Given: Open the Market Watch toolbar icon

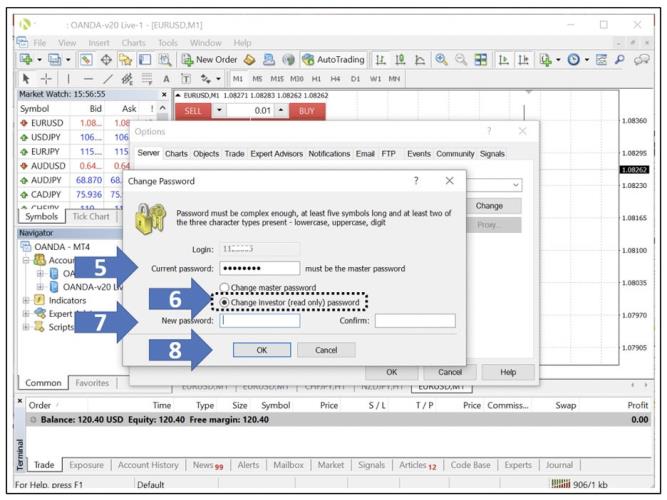Looking at the screenshot, I should pos(86,60).
